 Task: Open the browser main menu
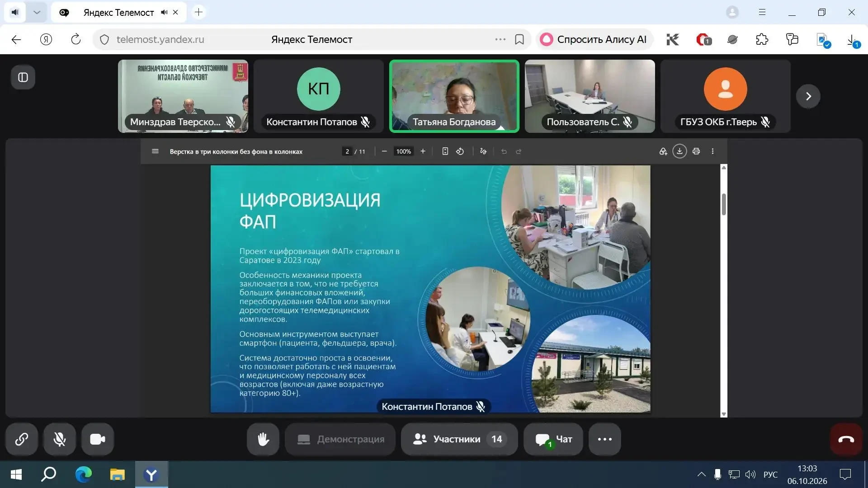(x=762, y=12)
